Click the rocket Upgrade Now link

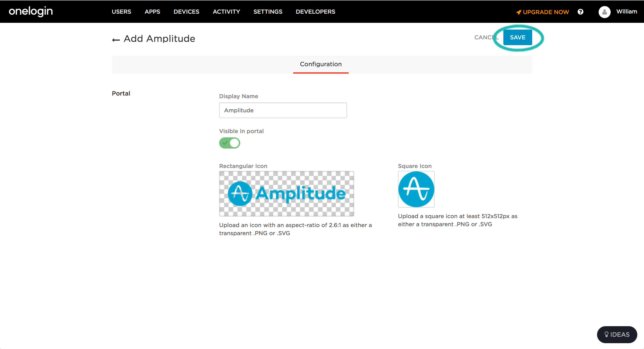542,12
